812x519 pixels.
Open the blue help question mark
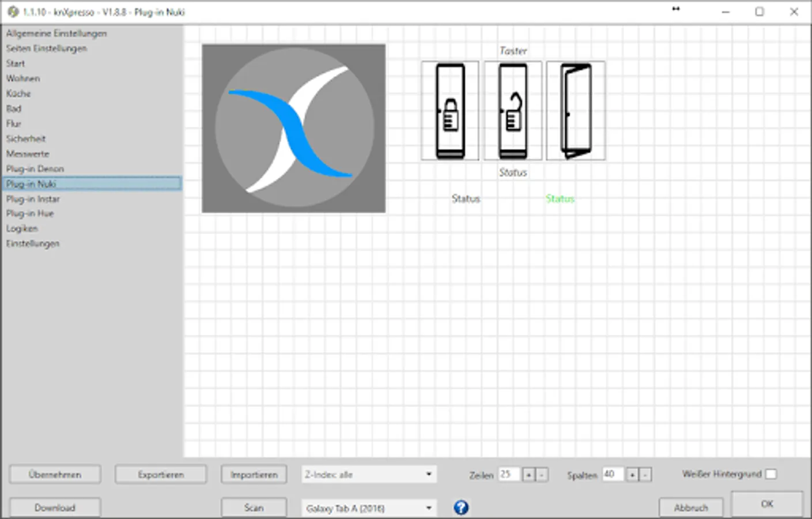pos(461,507)
